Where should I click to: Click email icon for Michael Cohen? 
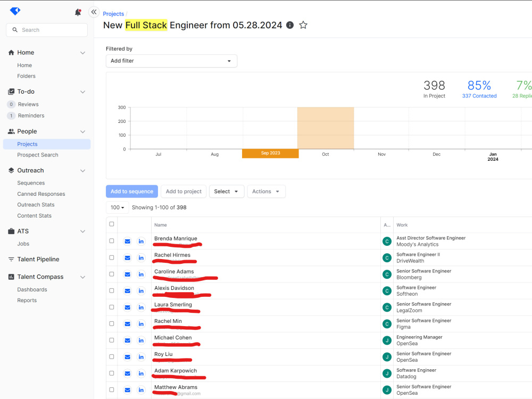pos(128,340)
